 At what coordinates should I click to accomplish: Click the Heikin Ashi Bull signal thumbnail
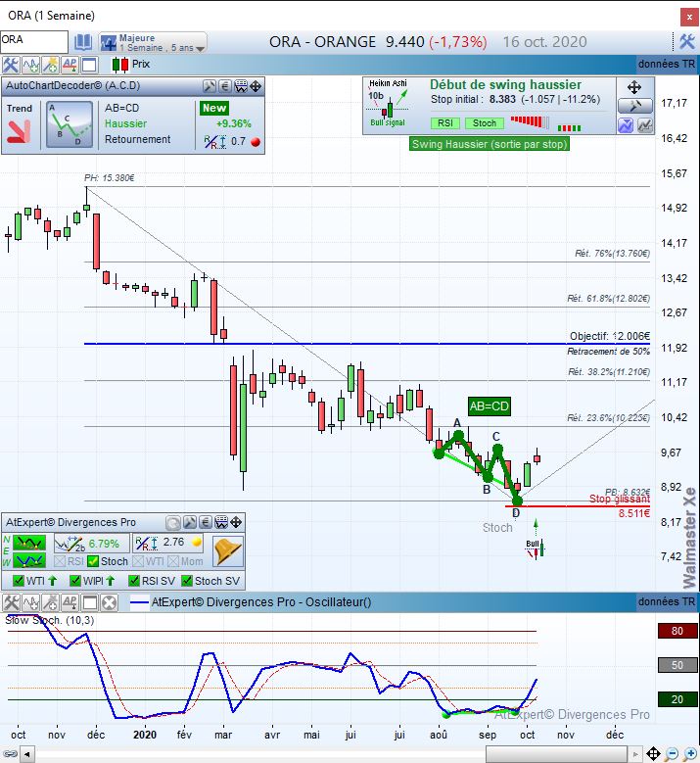[x=388, y=103]
